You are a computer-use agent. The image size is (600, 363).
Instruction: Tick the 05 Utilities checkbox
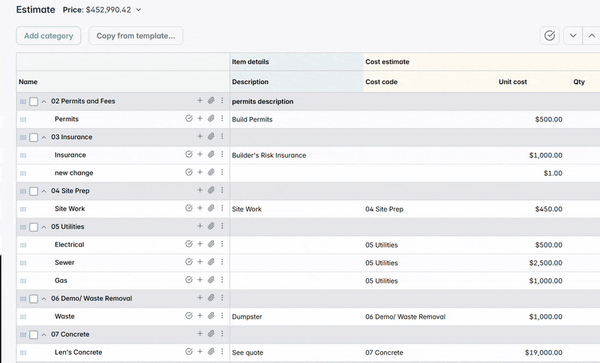point(34,227)
